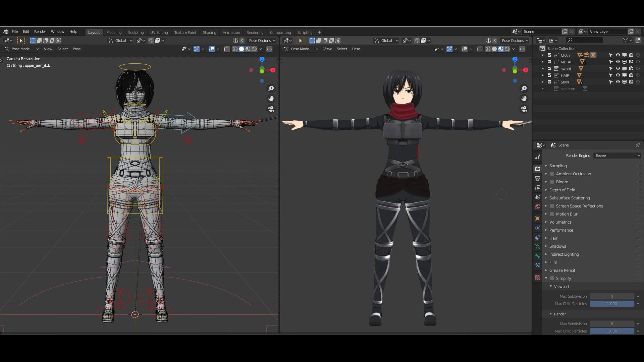Screen dimensions: 644x362
Task: Open the Physics properties tab
Action: pos(538,228)
